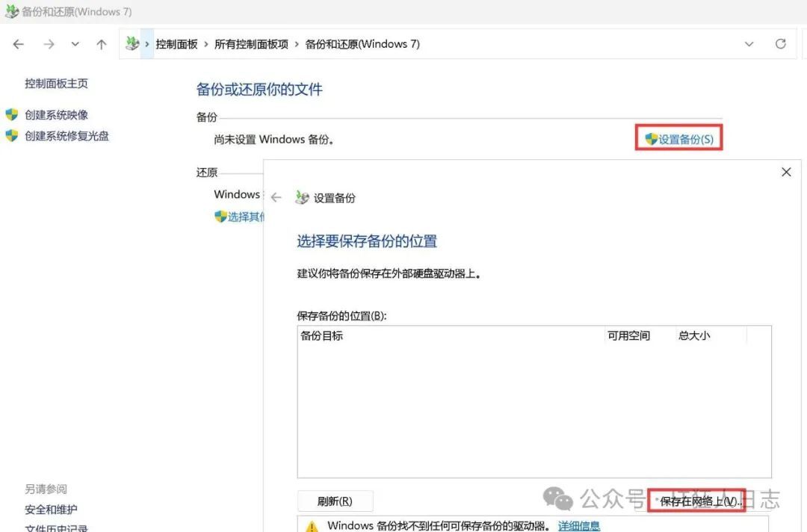Expand the chevron before 控制面板 breadcrumb
The image size is (807, 532).
(x=147, y=44)
